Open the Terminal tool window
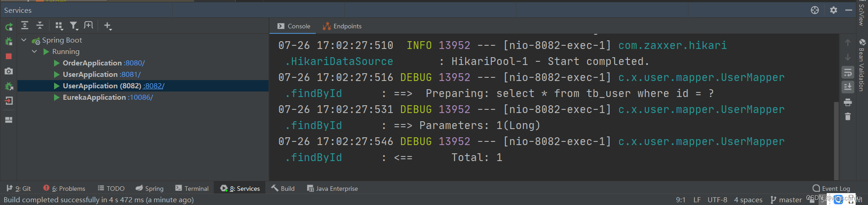The height and width of the screenshot is (205, 868). point(192,189)
